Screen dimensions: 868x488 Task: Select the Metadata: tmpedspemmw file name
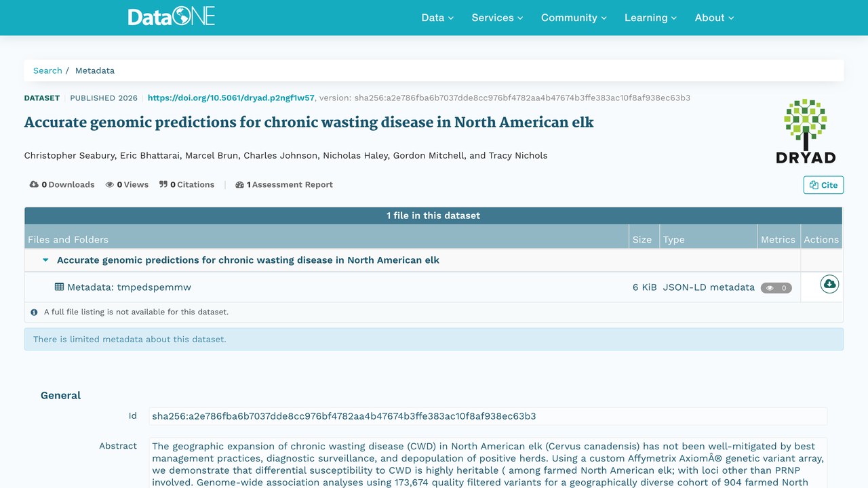point(129,287)
